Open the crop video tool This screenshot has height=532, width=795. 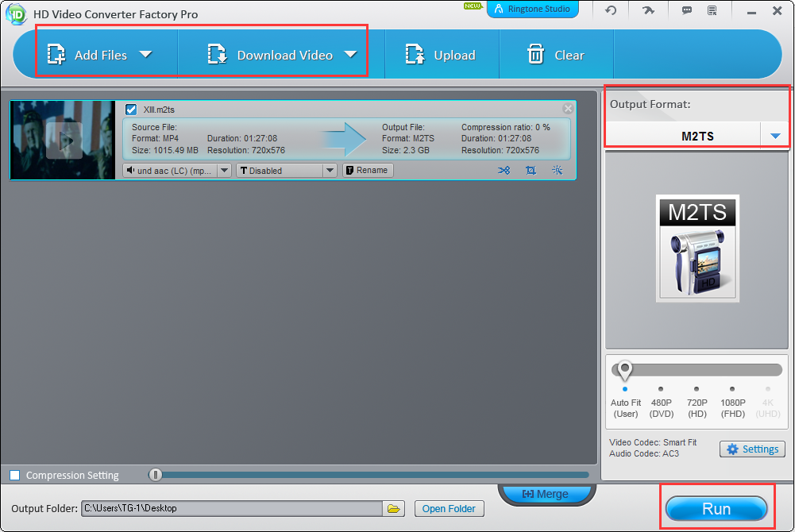[x=531, y=170]
